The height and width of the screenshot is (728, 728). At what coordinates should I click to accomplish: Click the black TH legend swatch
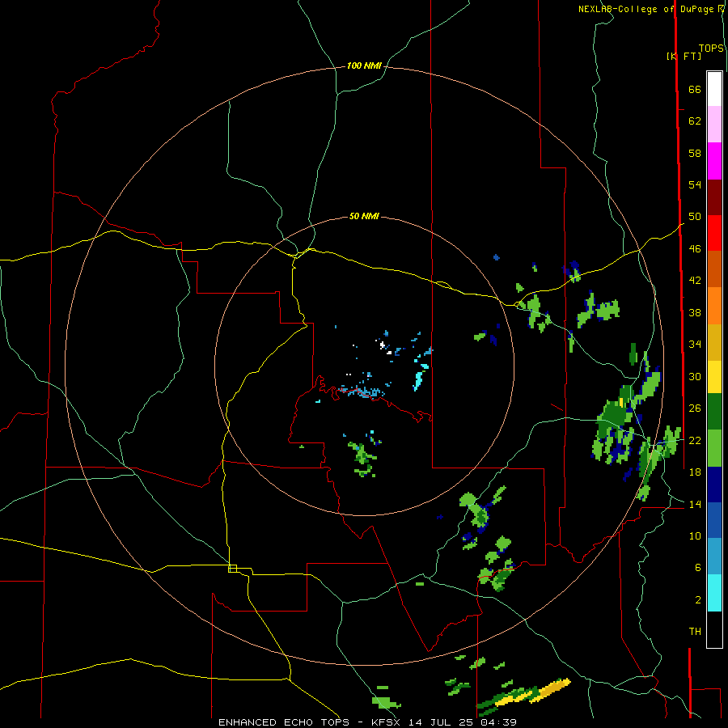714,629
